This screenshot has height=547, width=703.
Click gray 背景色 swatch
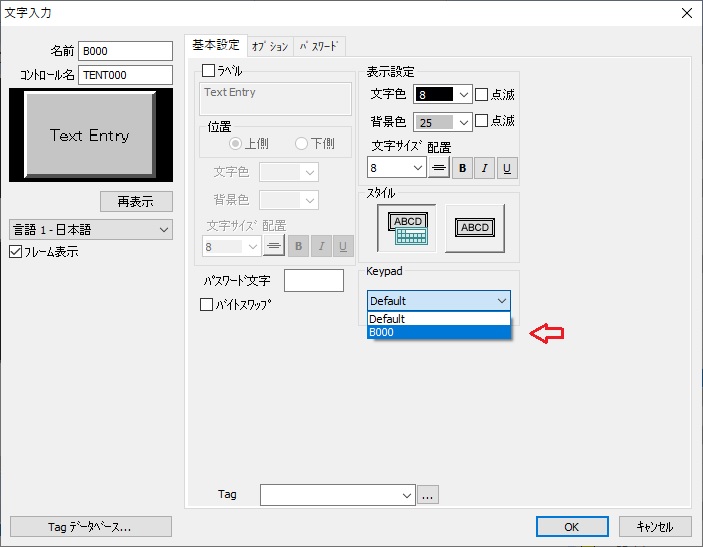pos(434,122)
